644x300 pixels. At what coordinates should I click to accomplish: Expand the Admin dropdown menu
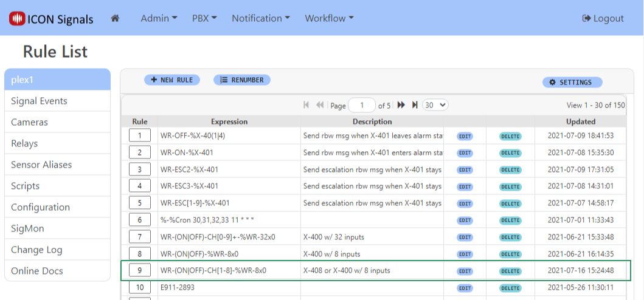(x=159, y=18)
